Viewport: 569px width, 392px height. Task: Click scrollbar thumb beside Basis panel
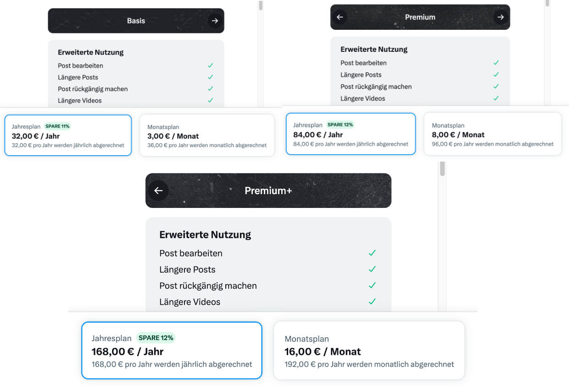tap(261, 5)
